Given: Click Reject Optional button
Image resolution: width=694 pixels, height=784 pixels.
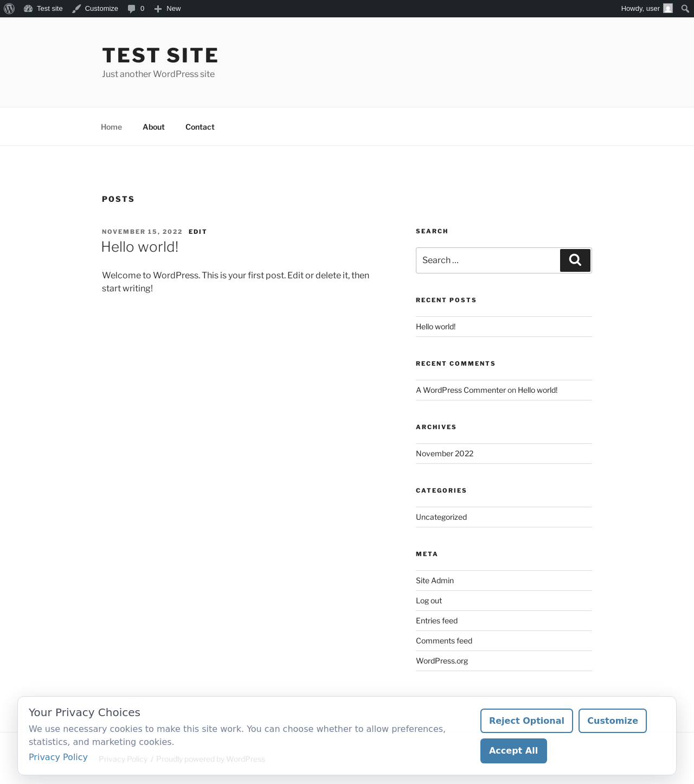Looking at the screenshot, I should [x=526, y=721].
